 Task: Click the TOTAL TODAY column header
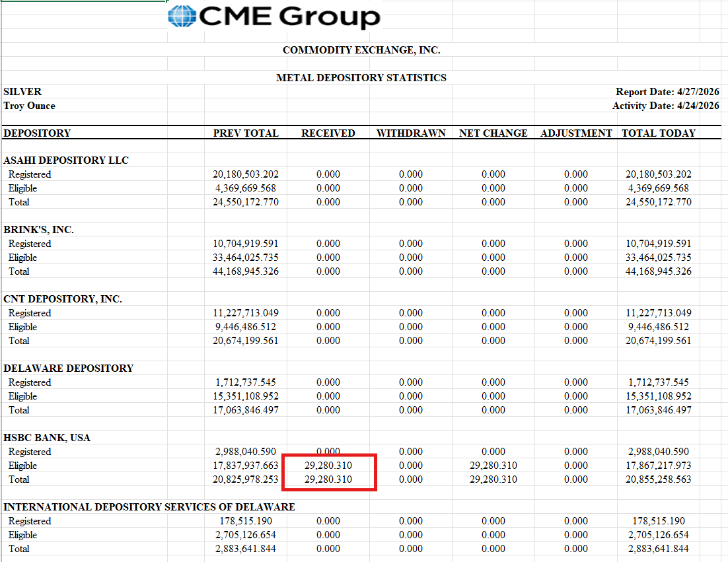click(x=659, y=133)
